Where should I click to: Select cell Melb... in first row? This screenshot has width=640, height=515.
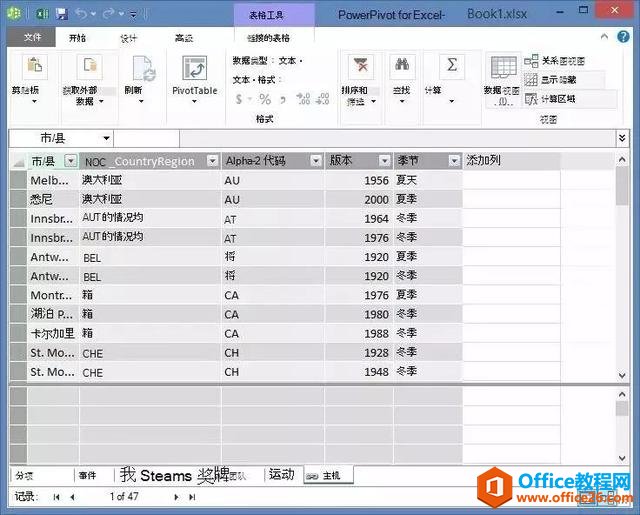tap(53, 180)
